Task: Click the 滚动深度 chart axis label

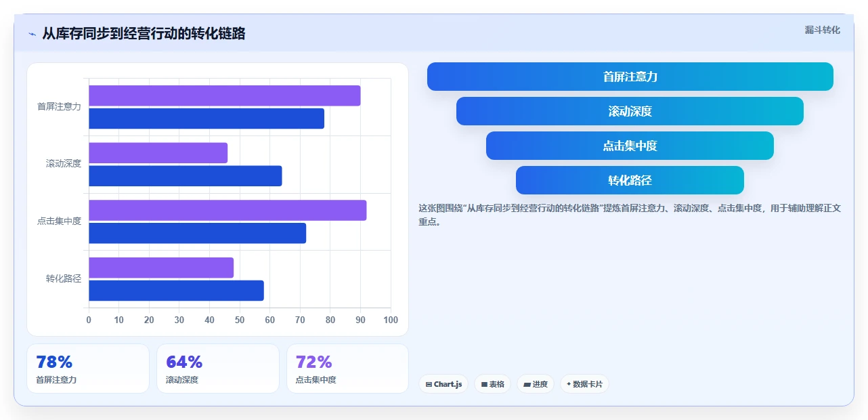Action: [x=64, y=164]
